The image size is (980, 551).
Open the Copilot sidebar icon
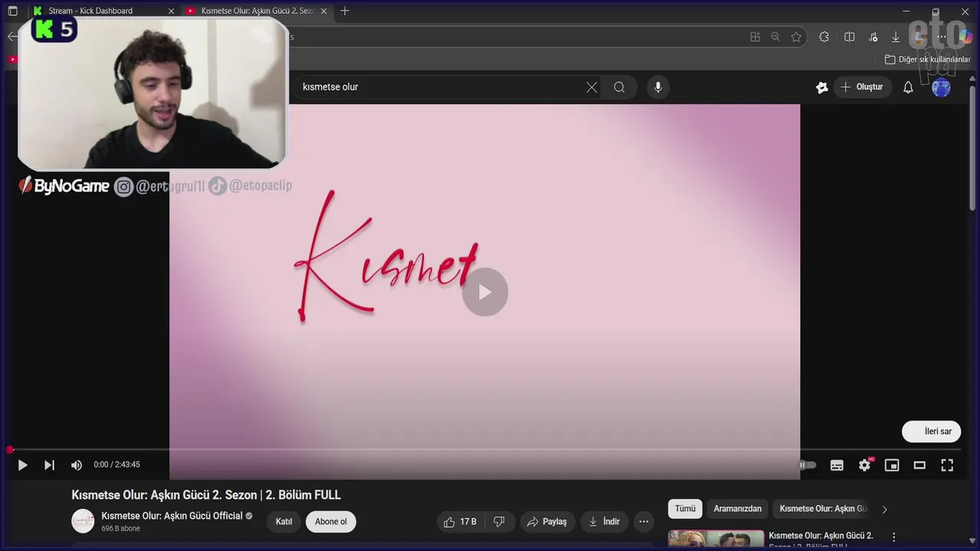[965, 37]
